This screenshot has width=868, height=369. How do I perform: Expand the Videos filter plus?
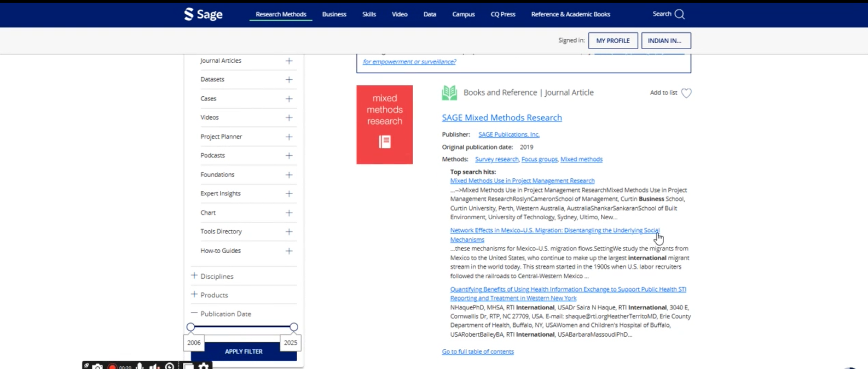[x=289, y=118]
